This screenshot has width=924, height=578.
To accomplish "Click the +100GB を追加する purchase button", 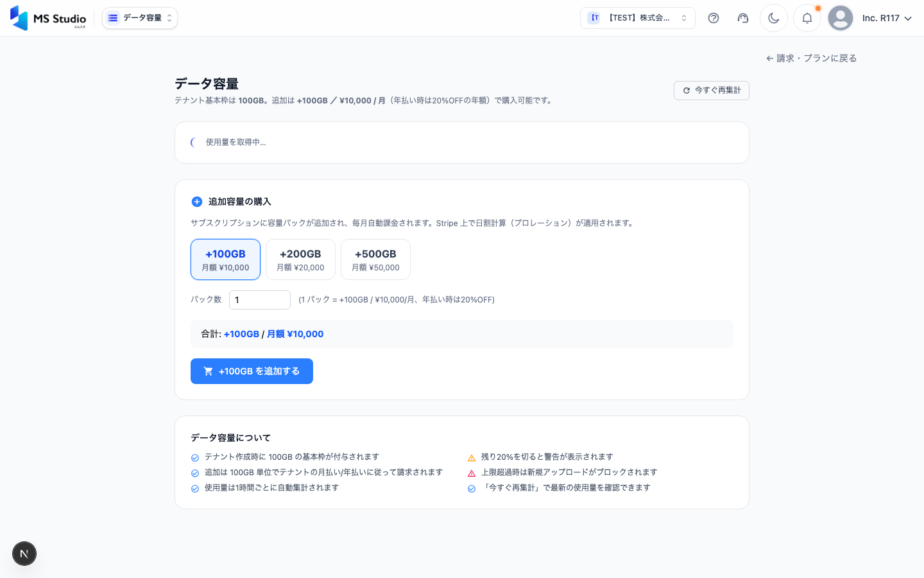I will point(252,371).
